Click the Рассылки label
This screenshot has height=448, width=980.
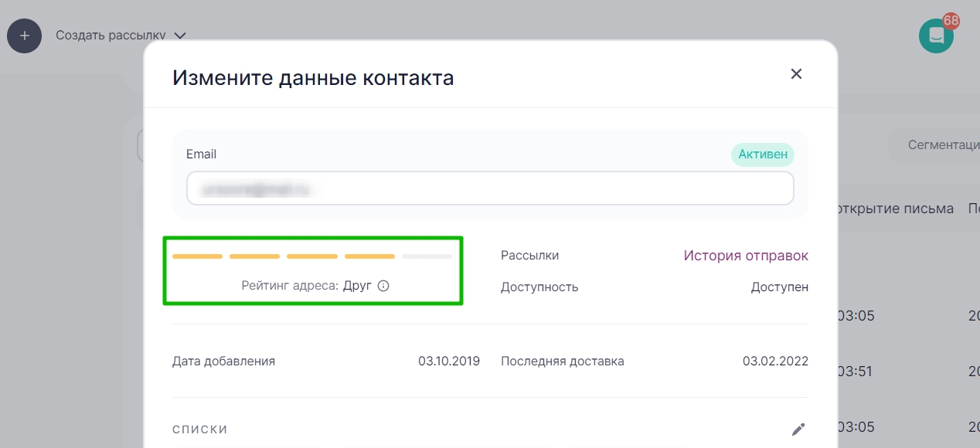[529, 256]
